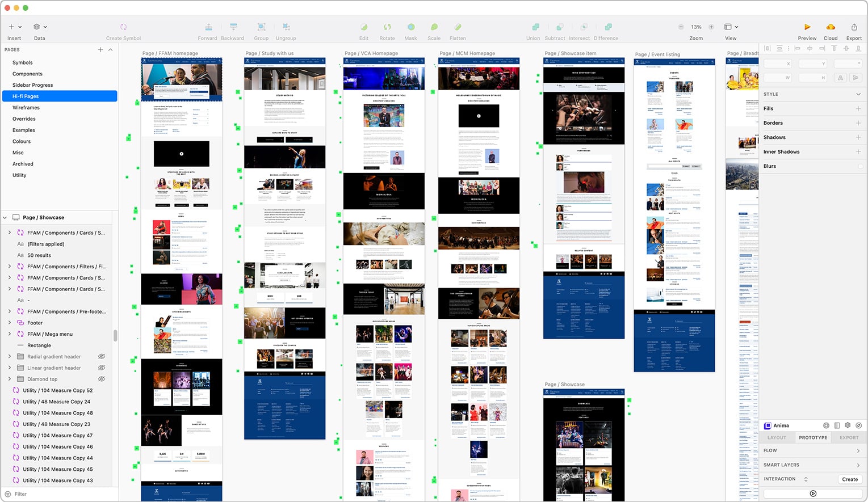Click the Create interaction button
Screen dimensions: 868x502
(850, 479)
